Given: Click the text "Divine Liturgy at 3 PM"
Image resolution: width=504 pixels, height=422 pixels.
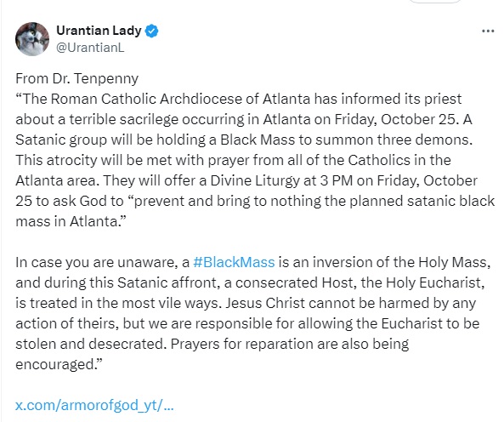Looking at the screenshot, I should 280,180.
